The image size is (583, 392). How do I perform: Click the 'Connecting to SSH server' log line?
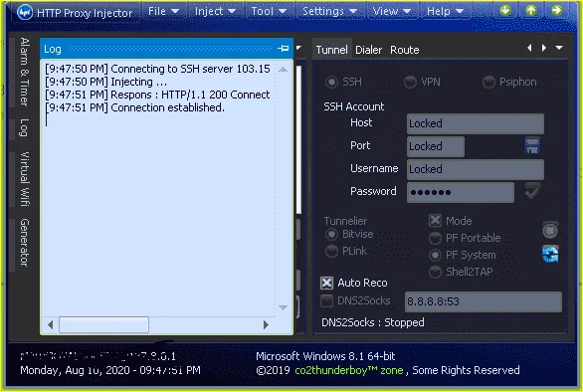tap(157, 69)
